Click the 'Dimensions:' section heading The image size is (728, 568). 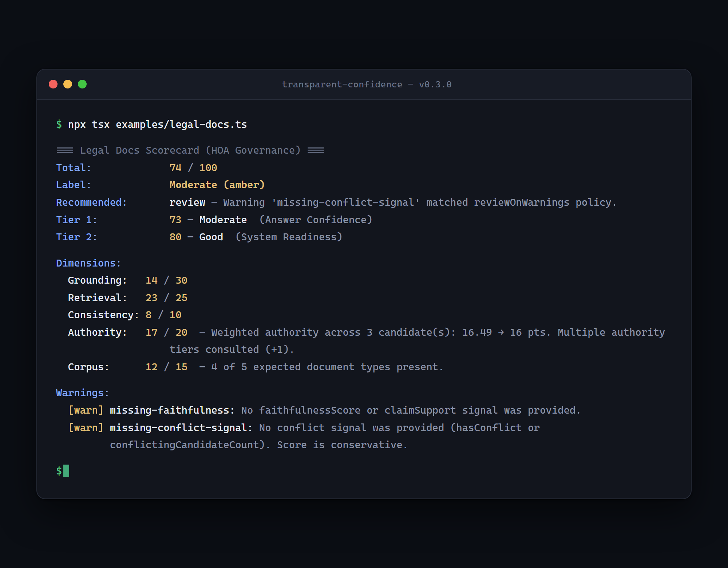pos(88,263)
